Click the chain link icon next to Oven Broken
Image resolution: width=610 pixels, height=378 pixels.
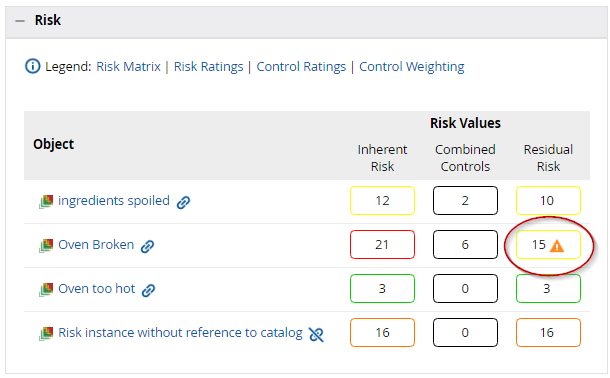[x=147, y=246]
